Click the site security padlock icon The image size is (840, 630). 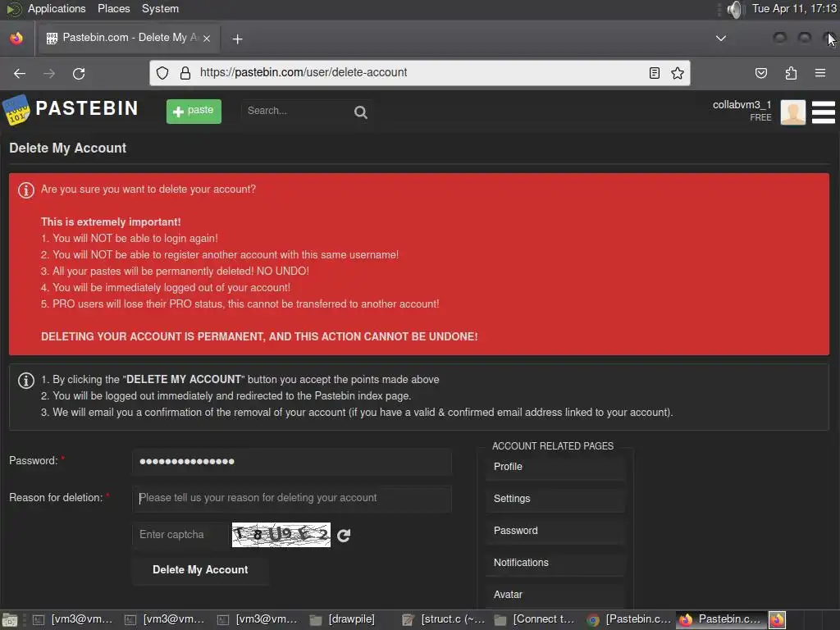tap(185, 73)
